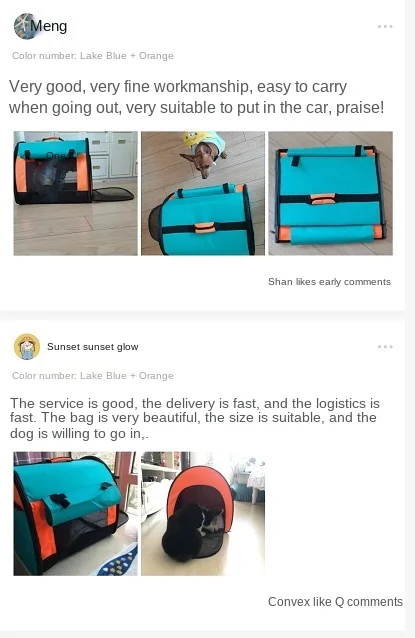
Task: Select Sunset's 'Color number: Lake Blue + Orange' label
Action: (x=93, y=376)
